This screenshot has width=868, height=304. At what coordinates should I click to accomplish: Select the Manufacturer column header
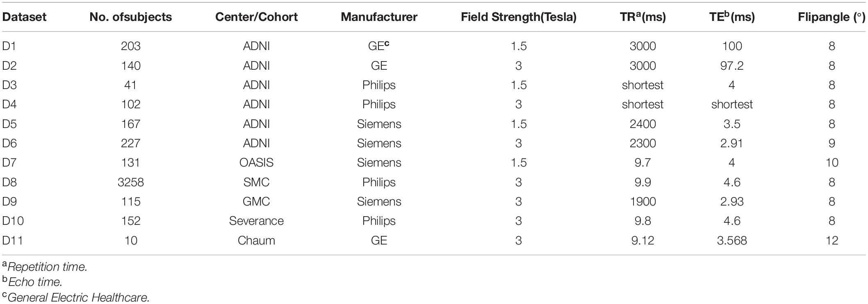[x=379, y=17]
